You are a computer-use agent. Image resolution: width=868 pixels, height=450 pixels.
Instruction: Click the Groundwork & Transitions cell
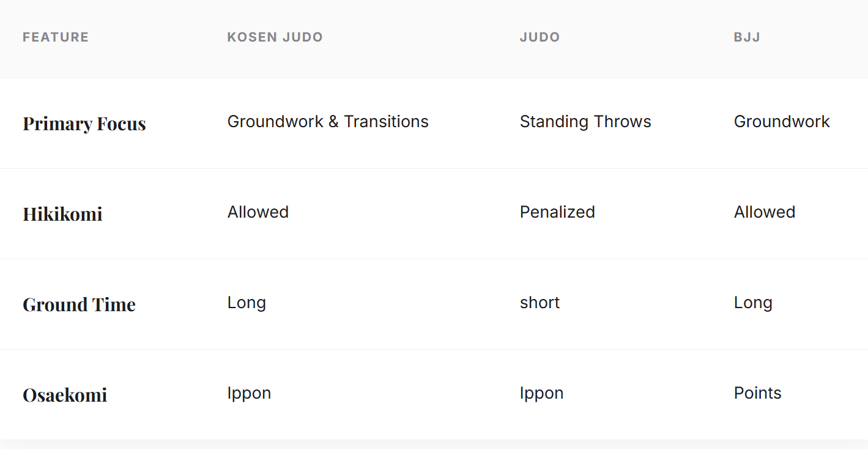pyautogui.click(x=328, y=122)
